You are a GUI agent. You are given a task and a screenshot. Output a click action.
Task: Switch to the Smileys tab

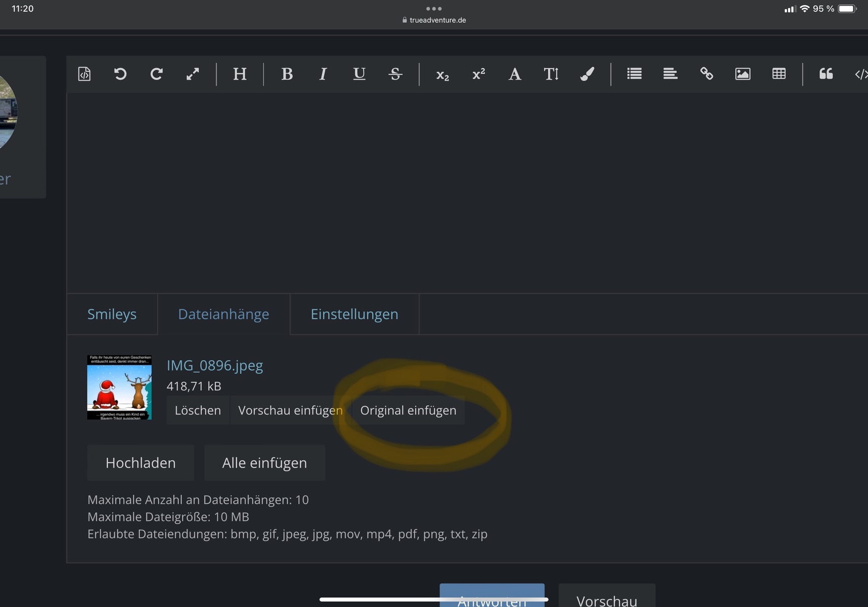[x=112, y=314]
